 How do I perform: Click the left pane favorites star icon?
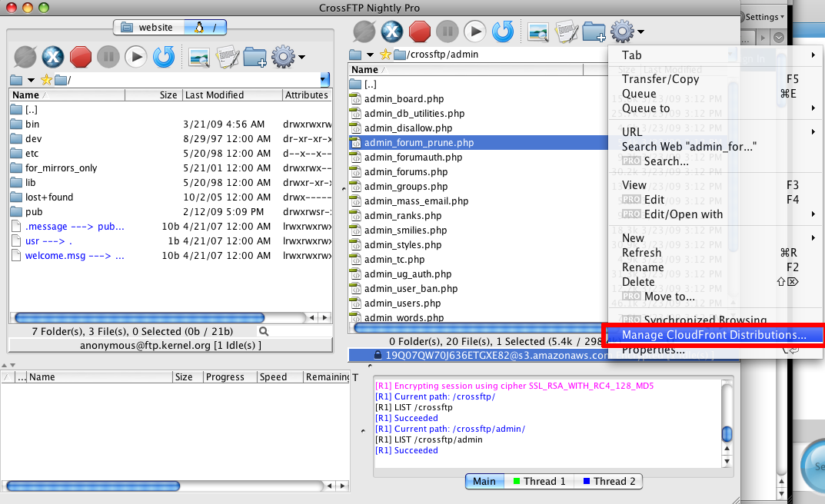tap(46, 80)
